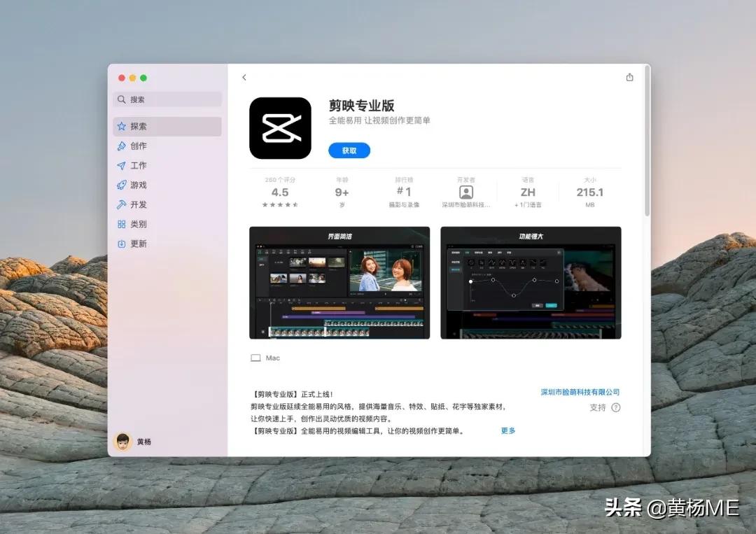Image resolution: width=756 pixels, height=534 pixels.
Task: Click the 4.5 star rating row
Action: 280,190
